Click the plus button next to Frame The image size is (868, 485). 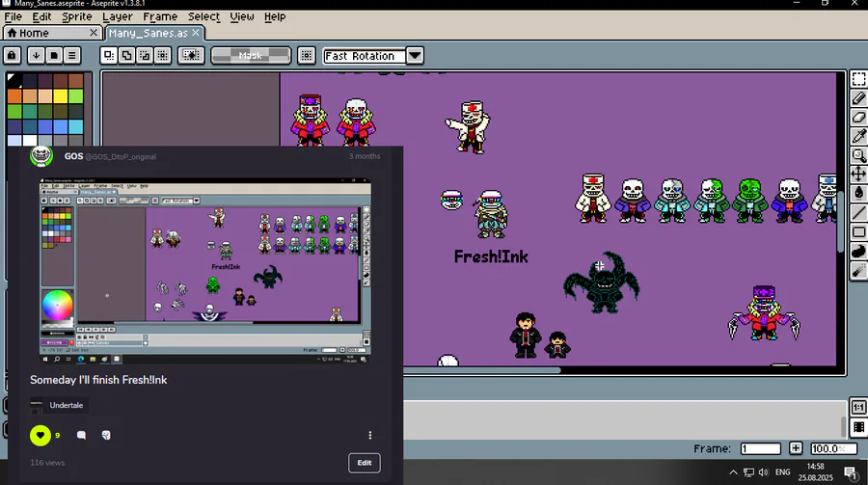(x=796, y=448)
